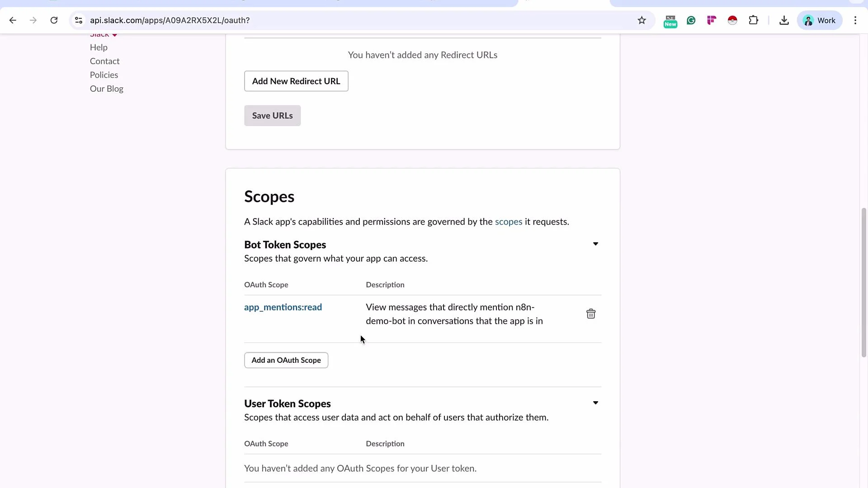Go back with the browser back arrow
Viewport: 868px width, 488px height.
click(x=13, y=20)
